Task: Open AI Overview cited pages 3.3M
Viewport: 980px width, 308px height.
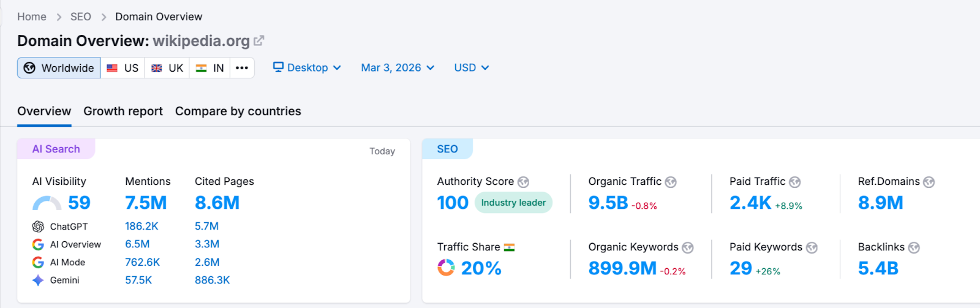Action: [x=207, y=244]
